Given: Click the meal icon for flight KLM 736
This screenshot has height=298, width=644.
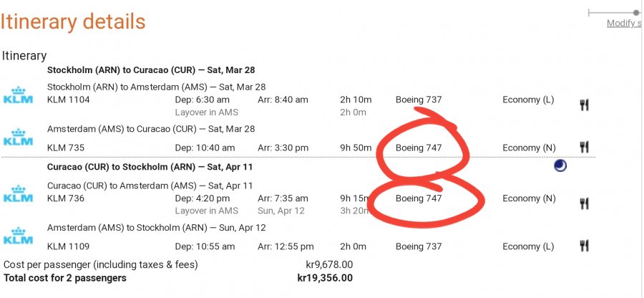Looking at the screenshot, I should pyautogui.click(x=584, y=203).
